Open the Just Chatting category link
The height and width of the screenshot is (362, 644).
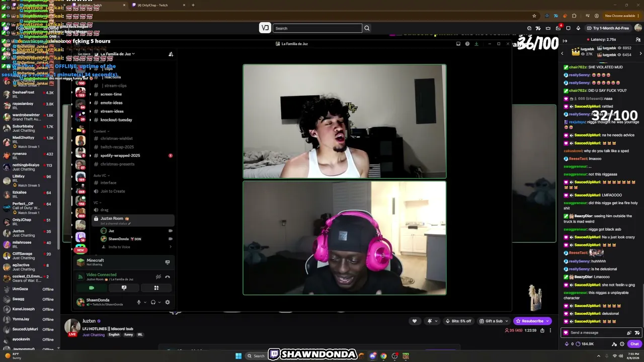(94, 335)
